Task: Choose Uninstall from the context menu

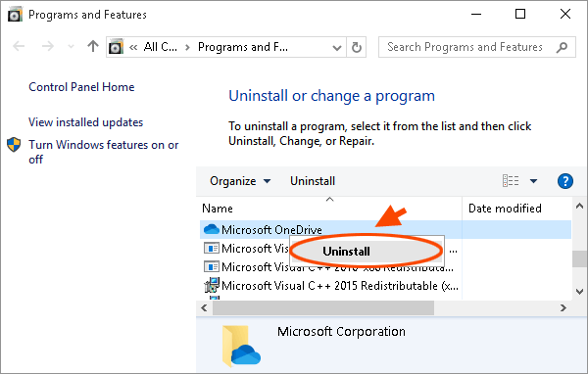Action: [367, 251]
